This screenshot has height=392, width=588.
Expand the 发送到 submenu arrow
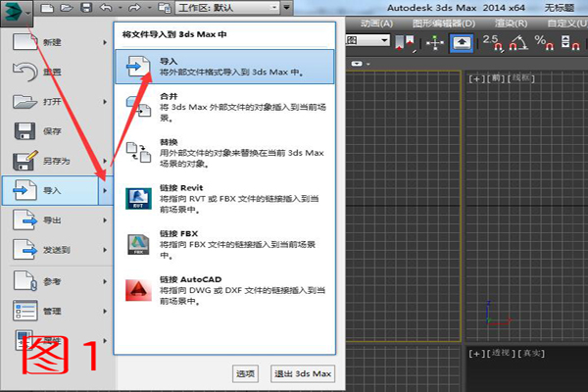[x=105, y=250]
